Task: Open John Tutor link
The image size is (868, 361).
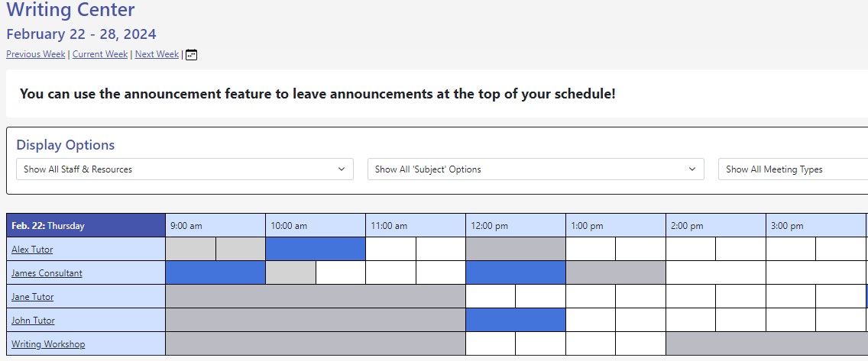Action: tap(33, 321)
